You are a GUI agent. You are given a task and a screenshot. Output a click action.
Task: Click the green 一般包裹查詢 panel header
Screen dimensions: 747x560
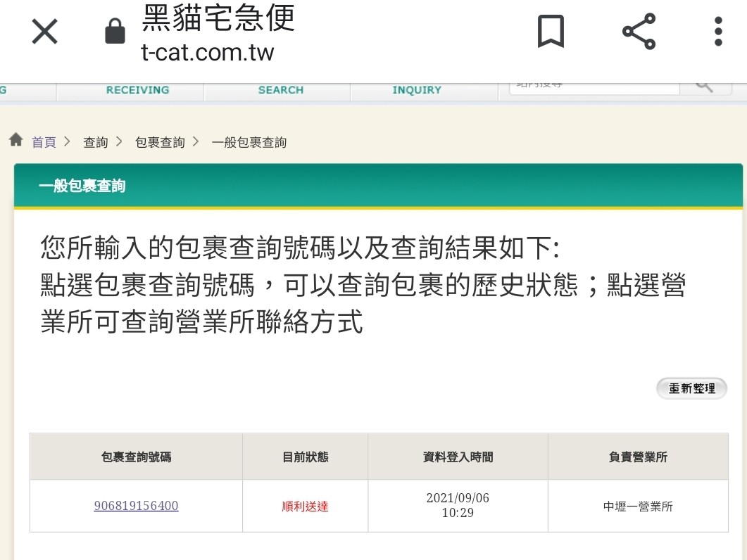point(378,186)
